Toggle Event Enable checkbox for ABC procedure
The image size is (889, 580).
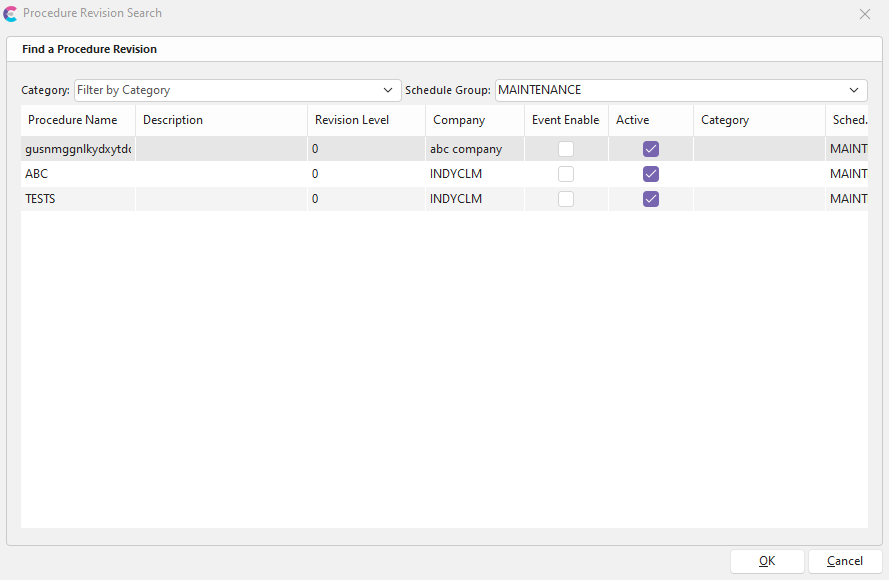566,174
